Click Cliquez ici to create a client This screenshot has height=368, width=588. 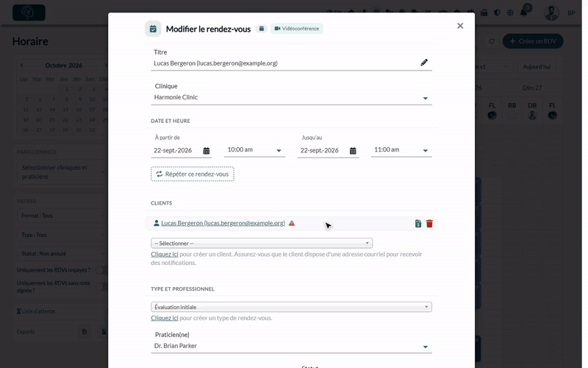(165, 254)
